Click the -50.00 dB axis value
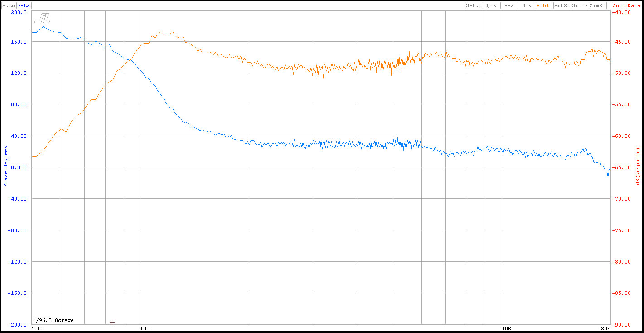This screenshot has height=333, width=644. [622, 73]
